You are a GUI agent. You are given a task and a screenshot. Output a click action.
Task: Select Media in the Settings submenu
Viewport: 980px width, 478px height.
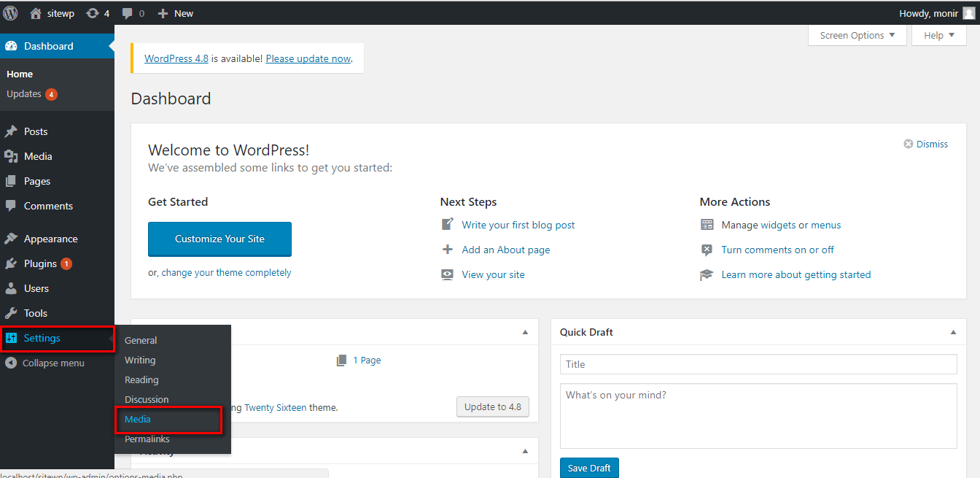tap(138, 419)
